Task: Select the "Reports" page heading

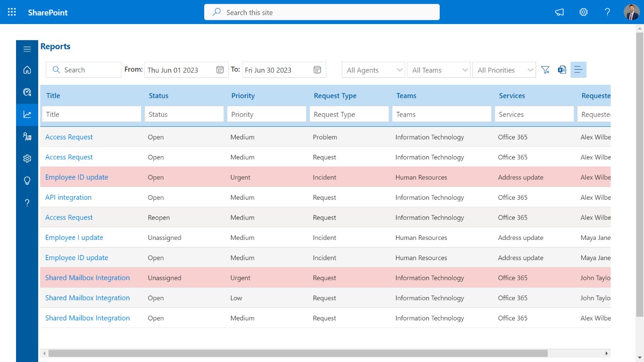Action: click(x=56, y=46)
